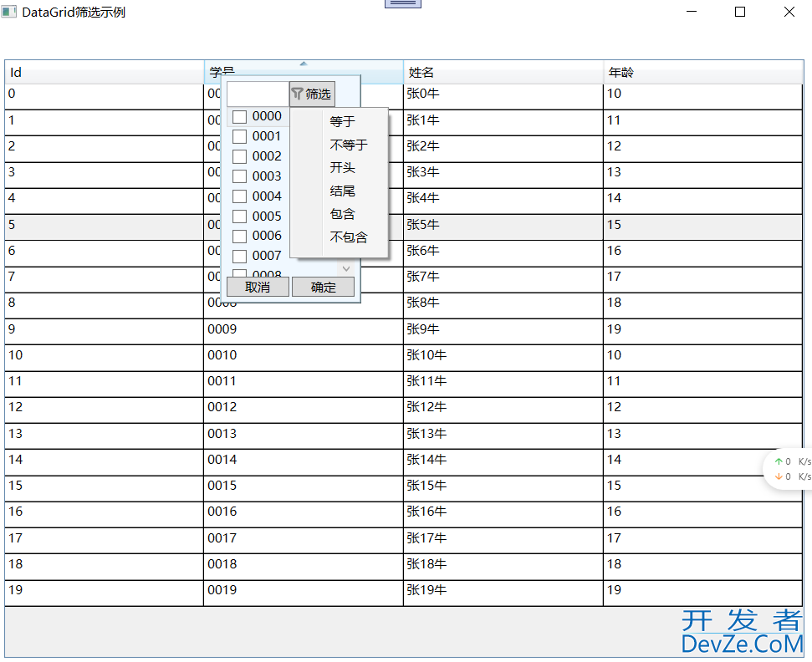
Task: Select the Id cell 3
Action: pyautogui.click(x=104, y=176)
